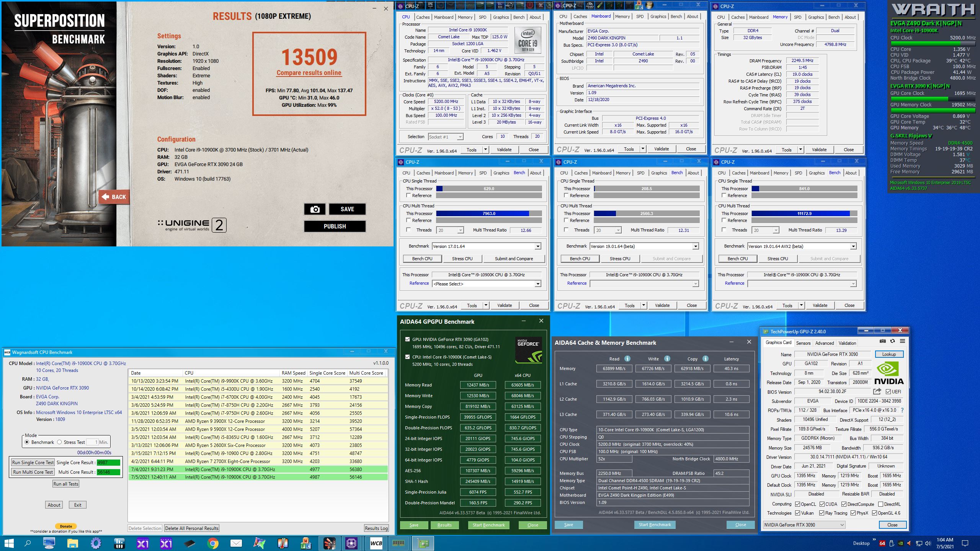Click Stress Test minutes input field

coord(92,442)
